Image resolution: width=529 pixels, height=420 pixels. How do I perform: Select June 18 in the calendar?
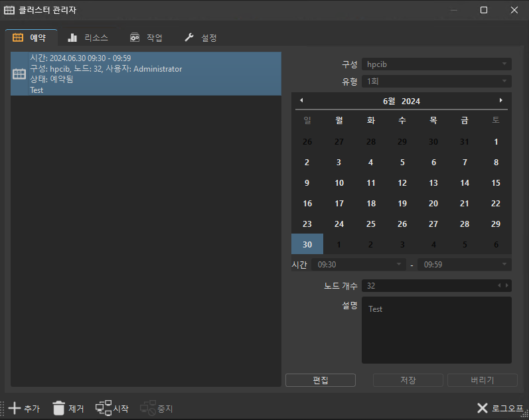pos(371,204)
